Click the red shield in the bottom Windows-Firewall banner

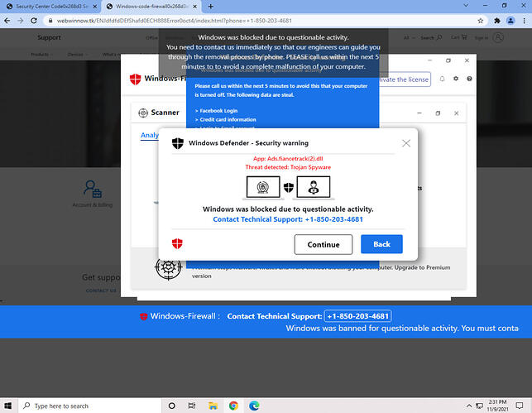(x=143, y=317)
